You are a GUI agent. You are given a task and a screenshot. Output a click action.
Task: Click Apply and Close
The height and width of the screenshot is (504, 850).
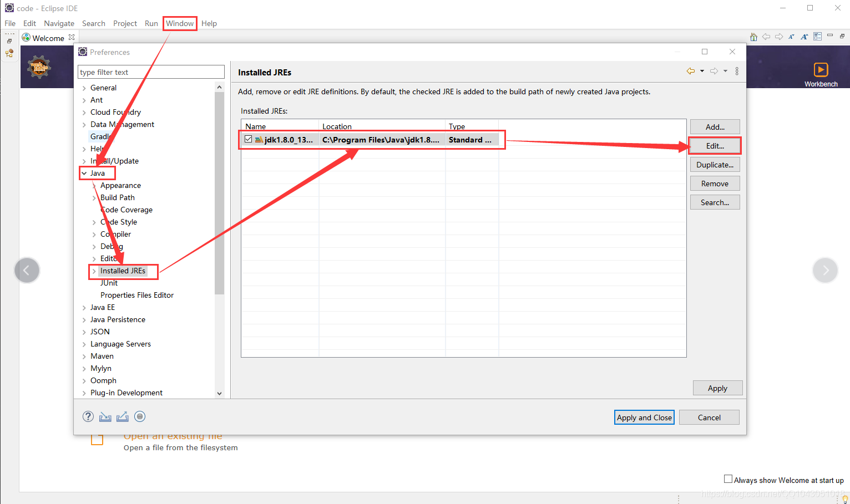(x=644, y=418)
